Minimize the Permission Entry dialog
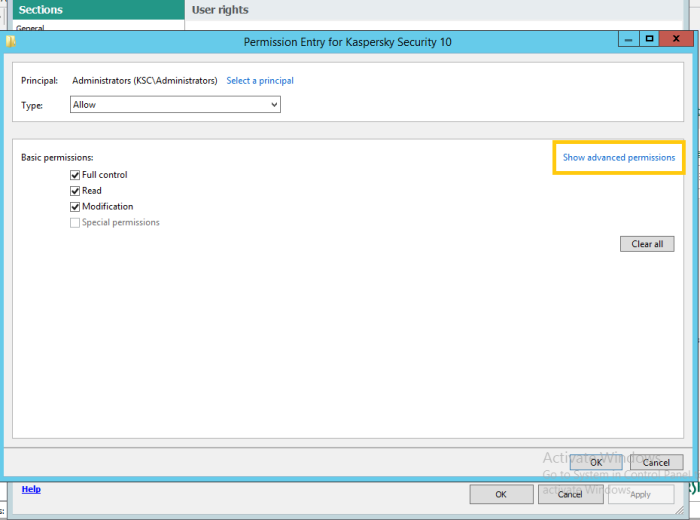Screen dimensions: 700x520 (x=629, y=39)
